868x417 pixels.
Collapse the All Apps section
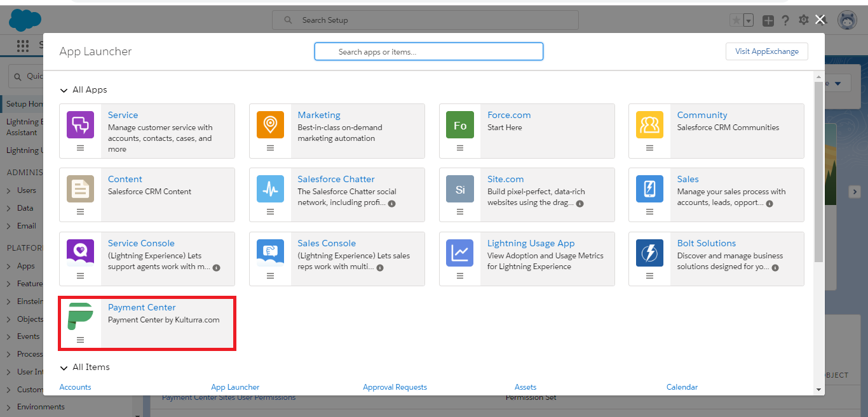64,90
